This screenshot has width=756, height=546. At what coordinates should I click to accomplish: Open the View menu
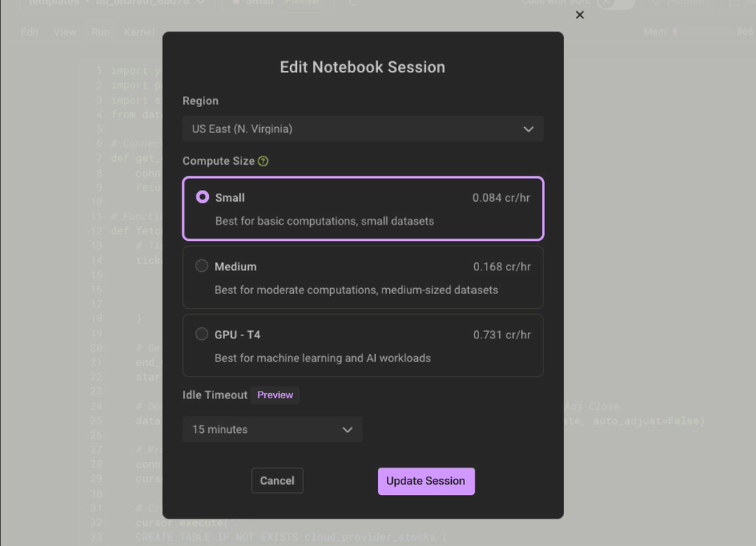point(65,32)
